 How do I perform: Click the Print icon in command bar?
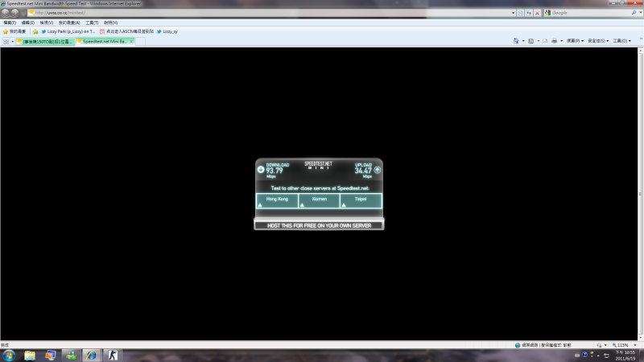click(555, 41)
